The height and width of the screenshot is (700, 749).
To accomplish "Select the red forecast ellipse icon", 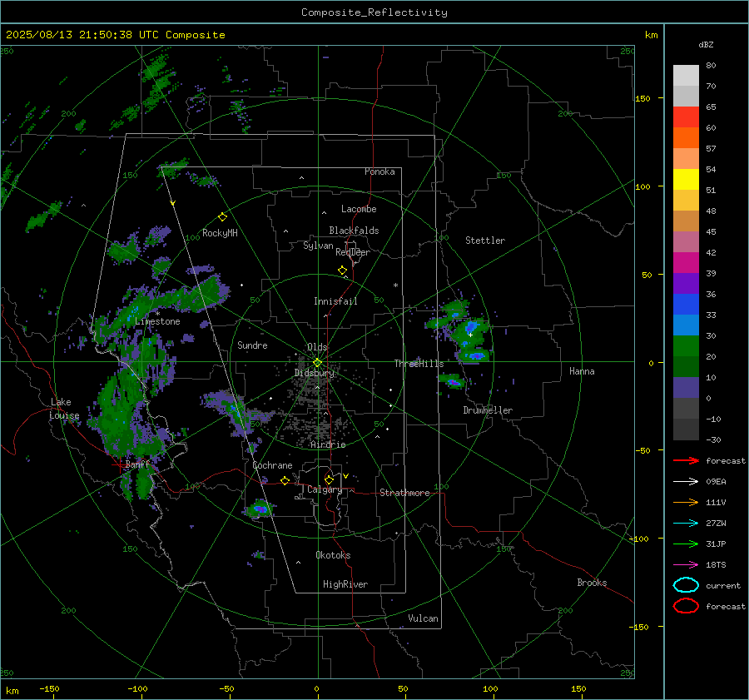I will click(x=686, y=606).
